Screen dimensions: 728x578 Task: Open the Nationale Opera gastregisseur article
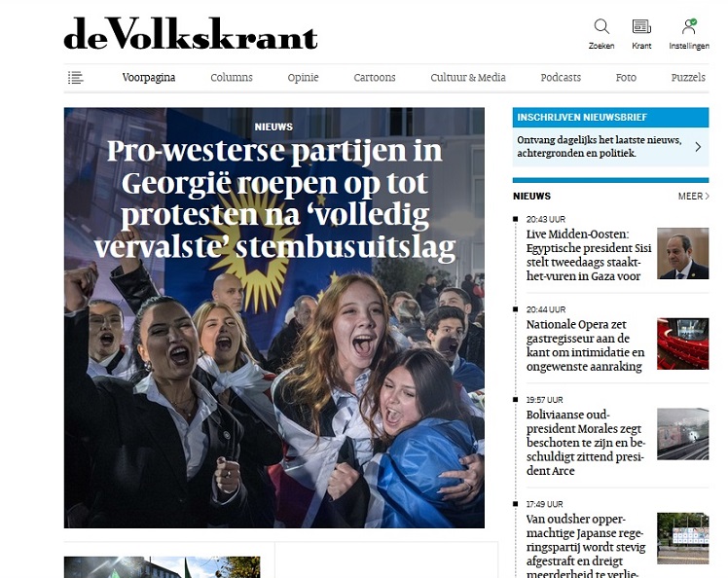[x=585, y=345]
